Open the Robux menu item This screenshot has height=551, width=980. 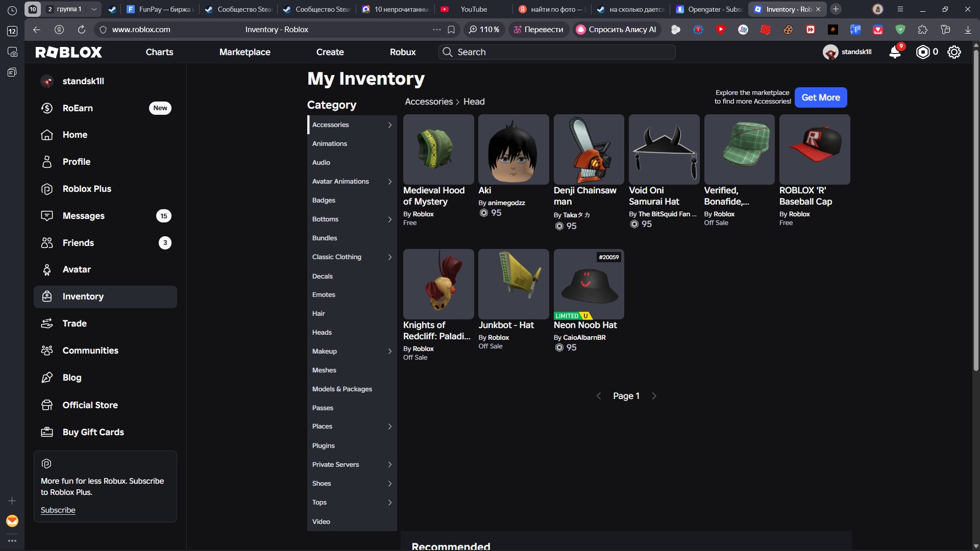[x=403, y=52]
